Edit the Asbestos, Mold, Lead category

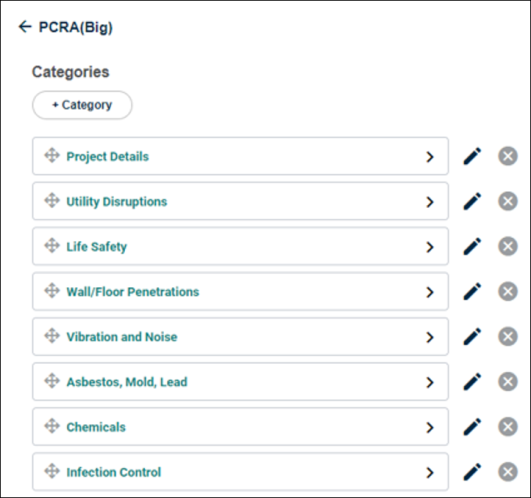click(x=472, y=382)
